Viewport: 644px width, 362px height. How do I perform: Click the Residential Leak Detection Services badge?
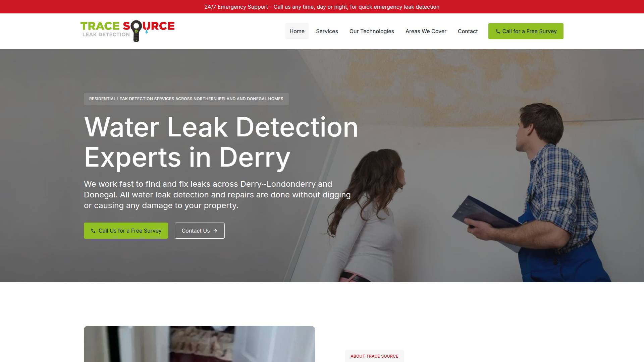click(x=186, y=99)
